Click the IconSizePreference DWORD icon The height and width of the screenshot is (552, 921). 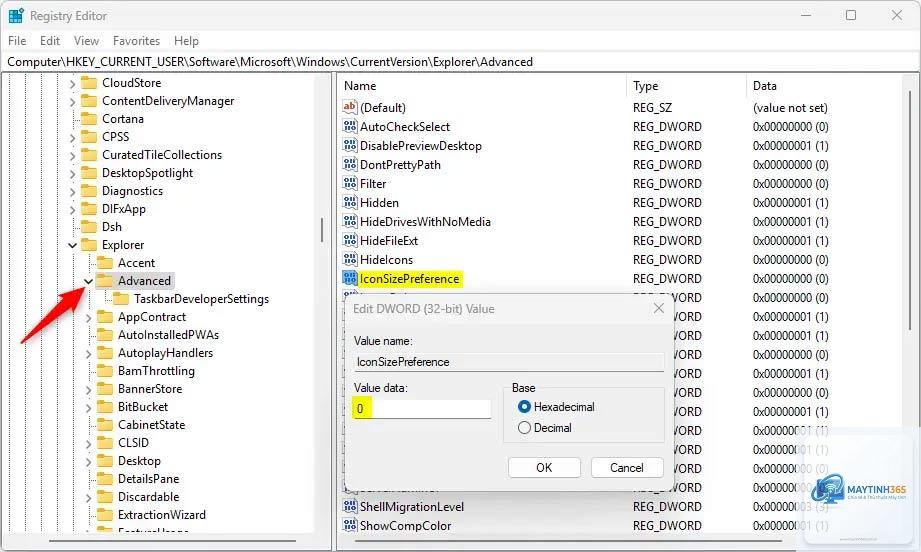click(349, 278)
